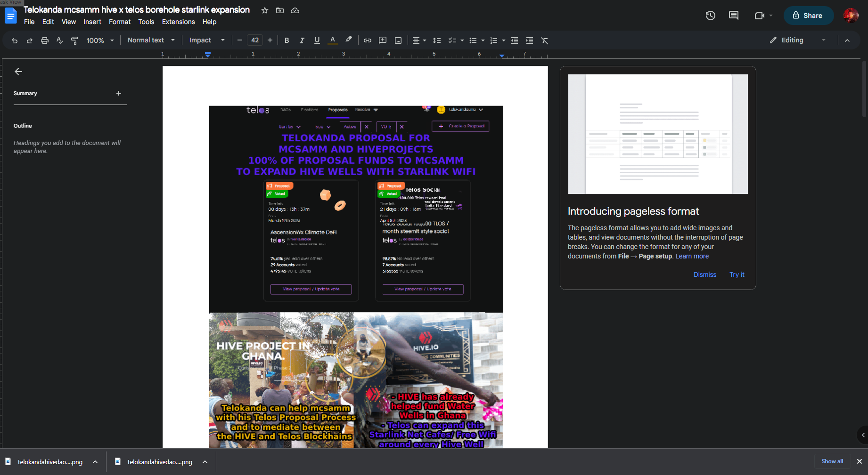868x475 pixels.
Task: Clear formatting from the selection
Action: 545,40
